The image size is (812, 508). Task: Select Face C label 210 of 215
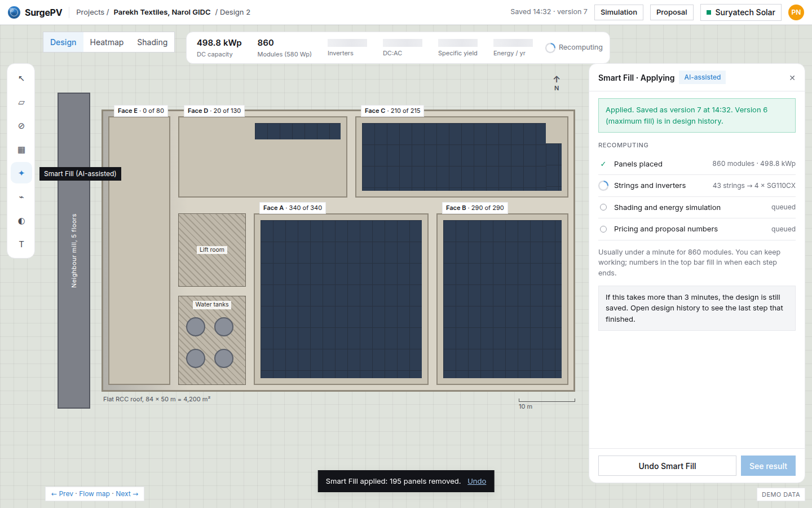click(392, 111)
